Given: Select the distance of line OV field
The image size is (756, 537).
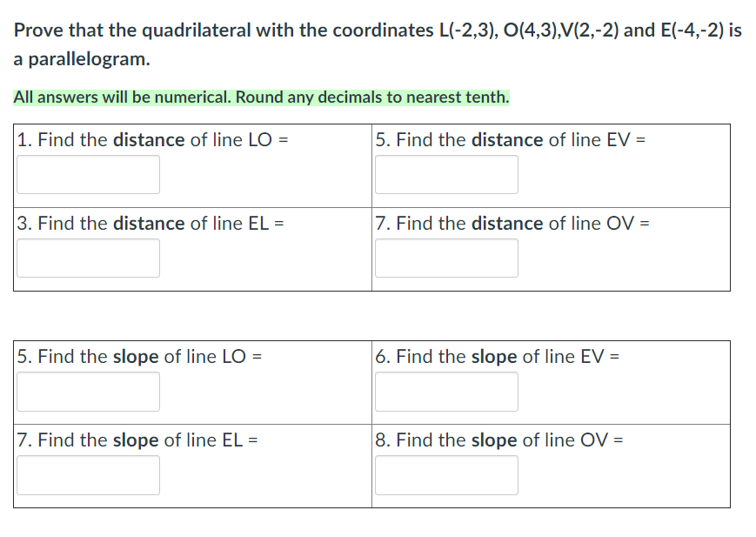Looking at the screenshot, I should tap(446, 258).
